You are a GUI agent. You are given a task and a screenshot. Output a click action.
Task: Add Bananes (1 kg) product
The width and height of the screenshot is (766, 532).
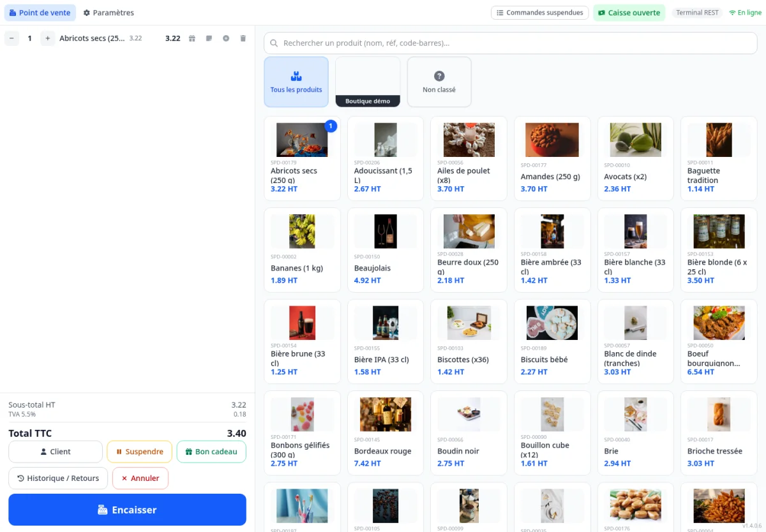click(302, 250)
